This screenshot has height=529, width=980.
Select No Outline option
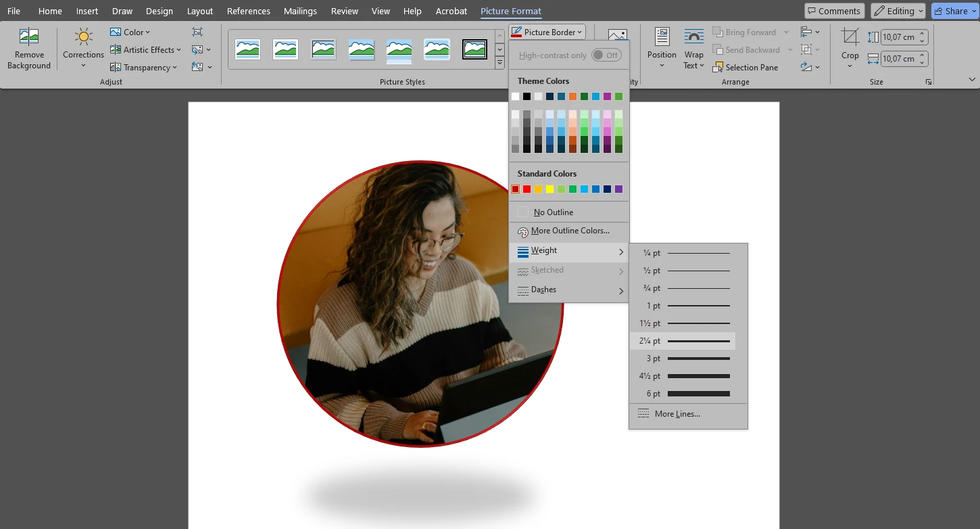point(569,212)
